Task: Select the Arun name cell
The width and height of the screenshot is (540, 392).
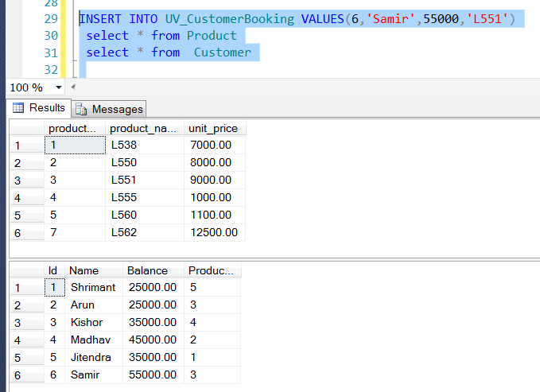Action: pos(94,305)
